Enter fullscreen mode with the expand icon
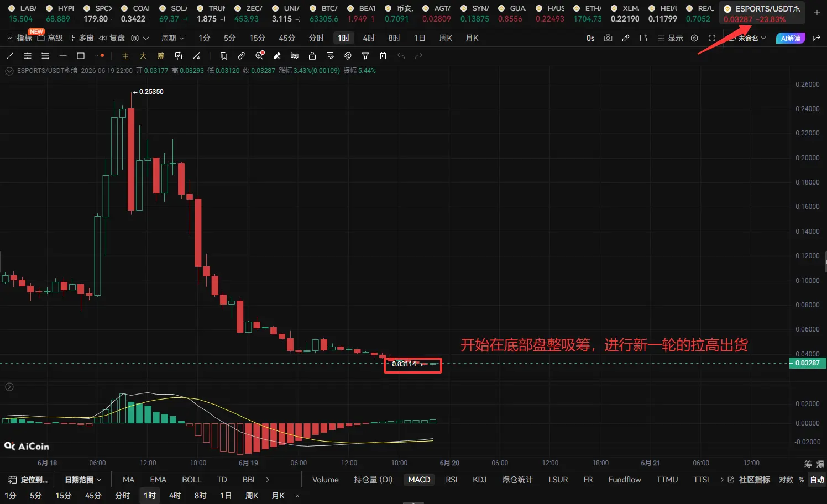This screenshot has height=504, width=827. [712, 38]
